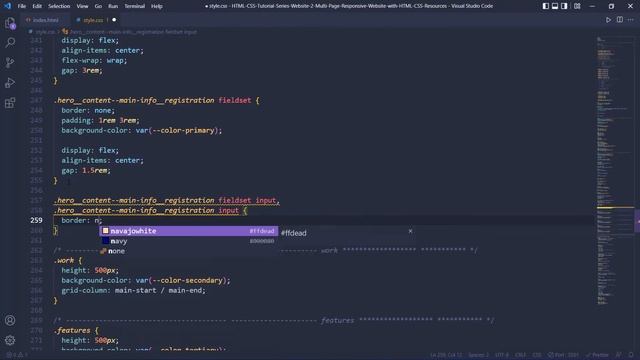This screenshot has width=640, height=360.
Task: Click the 'padding: 1rem 3rem;' declaration
Action: 100,120
